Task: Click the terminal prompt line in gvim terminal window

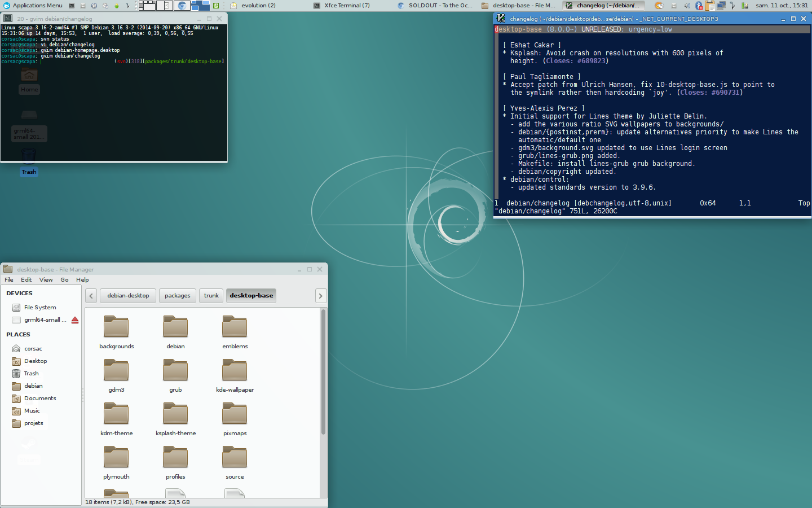Action: tap(113, 62)
